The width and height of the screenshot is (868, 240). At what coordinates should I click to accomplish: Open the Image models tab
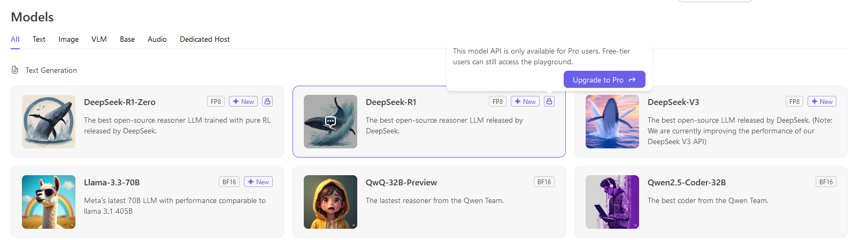pos(68,39)
